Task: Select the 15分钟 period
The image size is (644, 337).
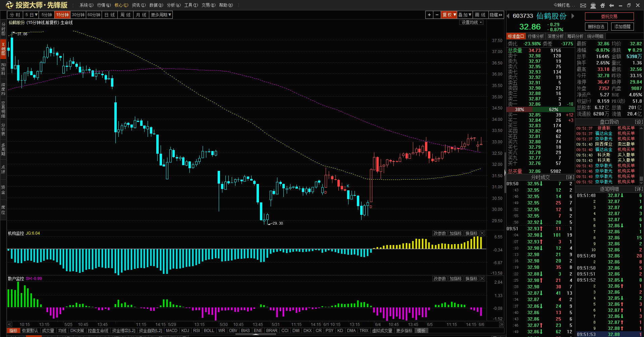Action: [x=62, y=15]
